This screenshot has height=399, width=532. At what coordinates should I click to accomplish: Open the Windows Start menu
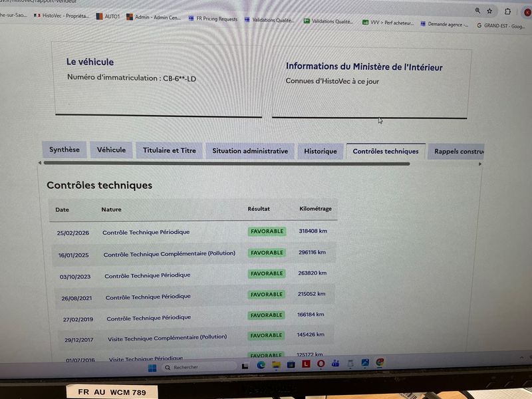pyautogui.click(x=152, y=368)
